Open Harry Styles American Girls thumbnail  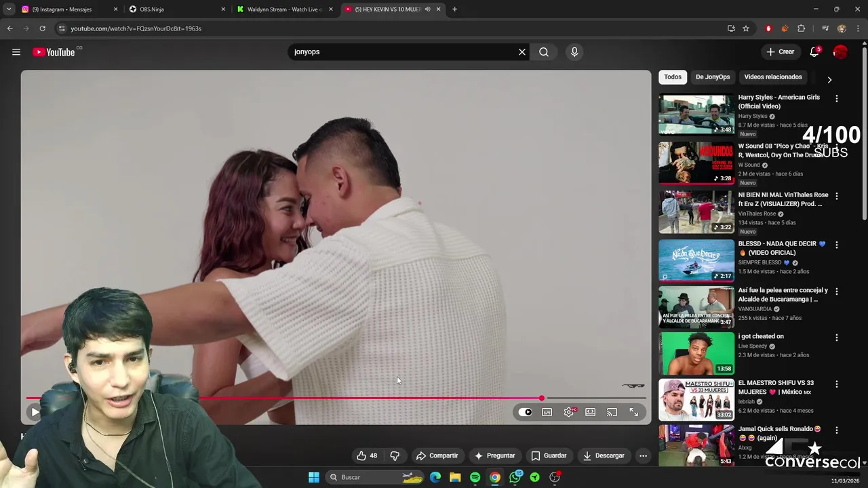(x=696, y=115)
